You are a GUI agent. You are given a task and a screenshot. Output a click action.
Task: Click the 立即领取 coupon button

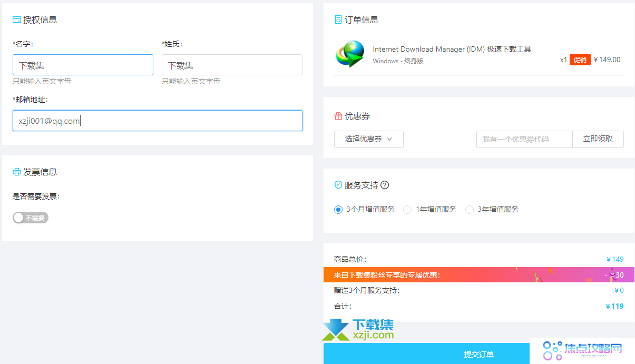(x=598, y=139)
